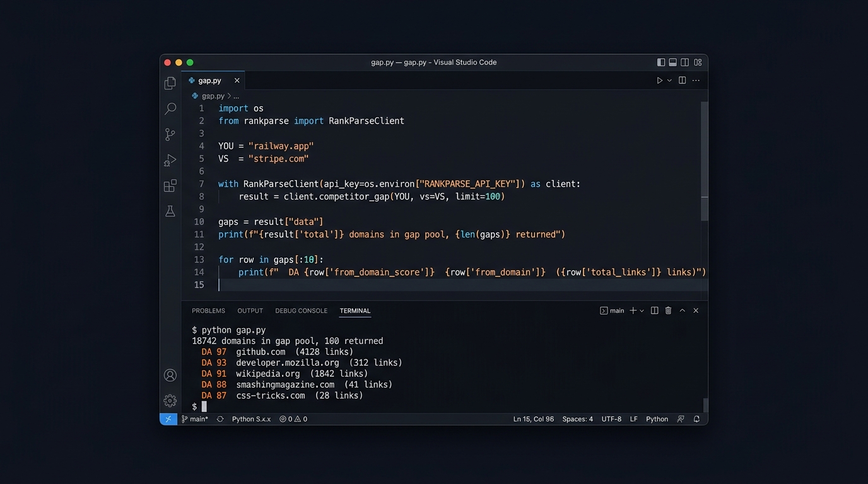This screenshot has height=484, width=868.
Task: Switch to the PROBLEMS panel tab
Action: pos(208,311)
